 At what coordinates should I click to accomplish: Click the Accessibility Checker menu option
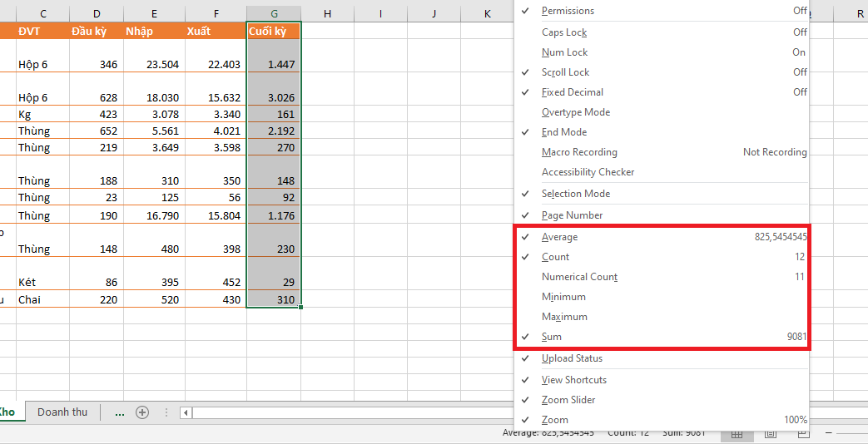(x=588, y=172)
